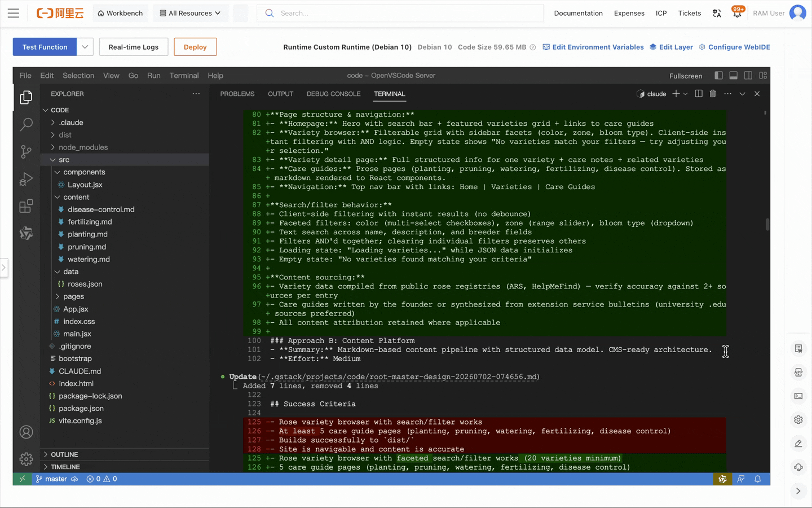This screenshot has height=508, width=812.
Task: Collapse the terminal panel with the chevron
Action: 742,94
